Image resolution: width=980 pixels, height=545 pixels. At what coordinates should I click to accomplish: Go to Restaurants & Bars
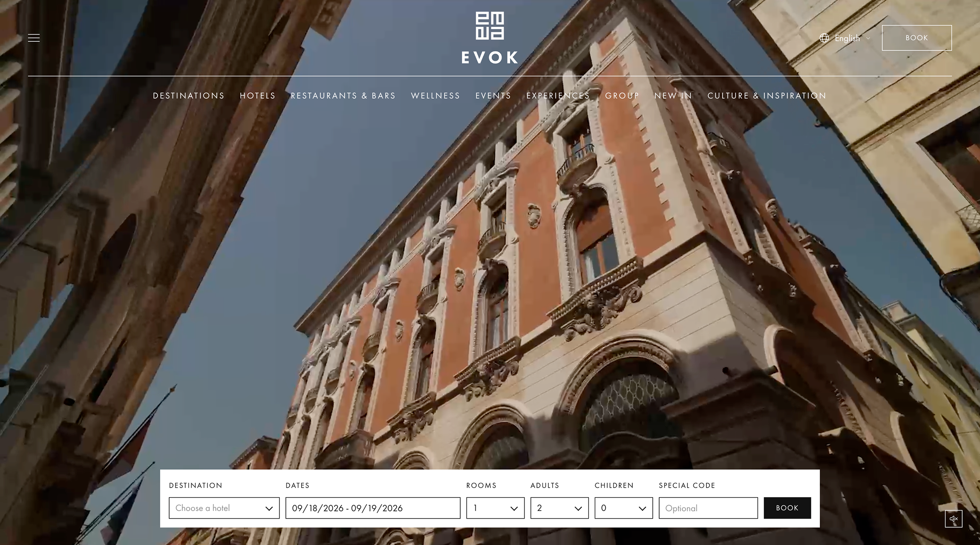(343, 96)
